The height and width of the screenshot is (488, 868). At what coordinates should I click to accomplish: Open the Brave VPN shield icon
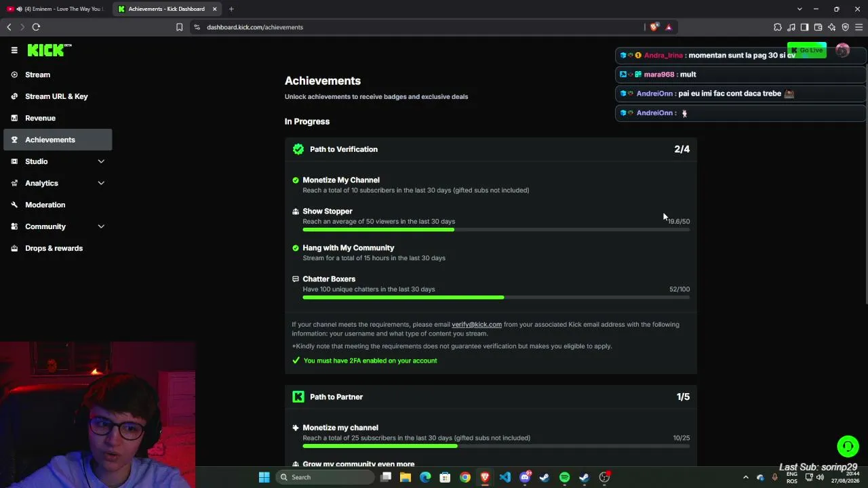845,27
